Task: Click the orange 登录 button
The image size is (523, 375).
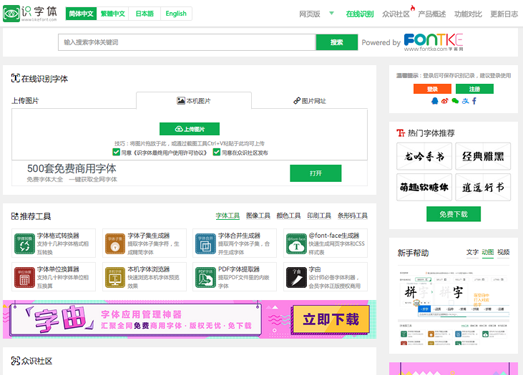Action: (432, 89)
